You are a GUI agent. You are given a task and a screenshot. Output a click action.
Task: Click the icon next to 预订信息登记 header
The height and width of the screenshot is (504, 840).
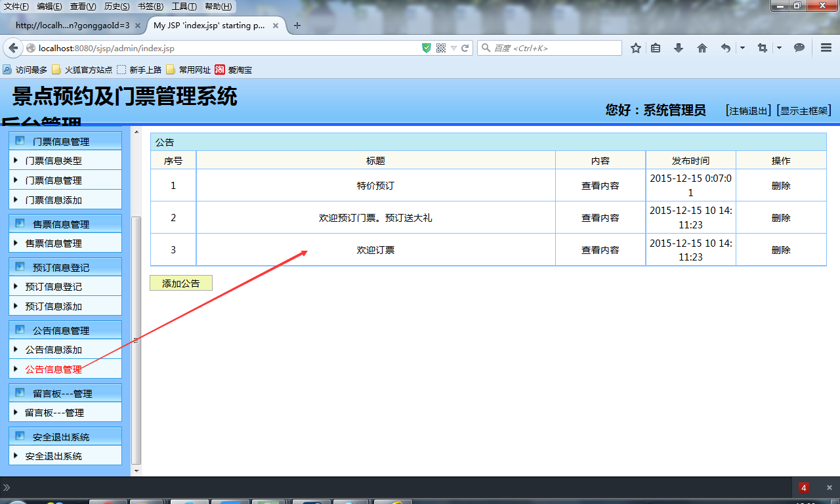point(20,267)
